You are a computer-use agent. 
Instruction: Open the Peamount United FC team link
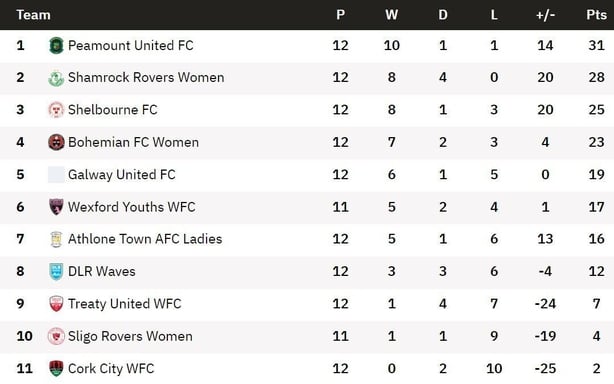coord(131,45)
